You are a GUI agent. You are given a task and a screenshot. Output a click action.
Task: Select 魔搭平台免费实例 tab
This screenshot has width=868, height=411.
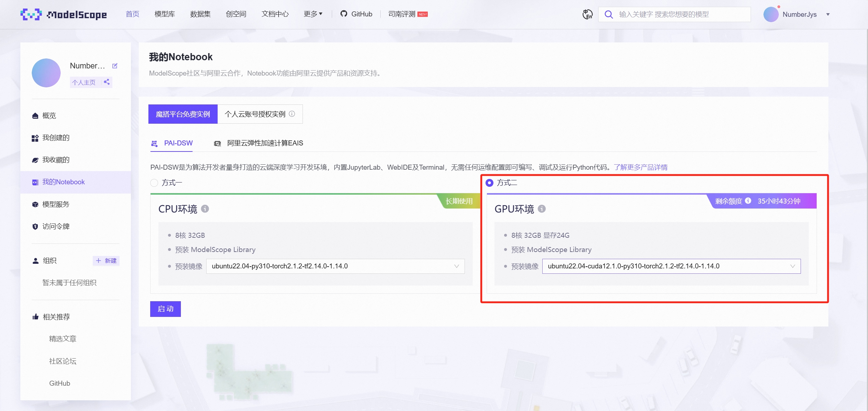pyautogui.click(x=183, y=114)
